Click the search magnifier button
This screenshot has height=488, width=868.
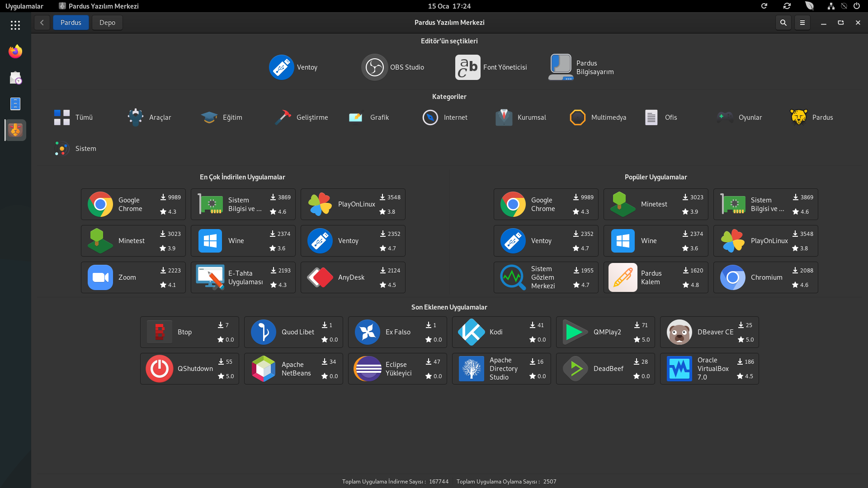click(x=783, y=23)
